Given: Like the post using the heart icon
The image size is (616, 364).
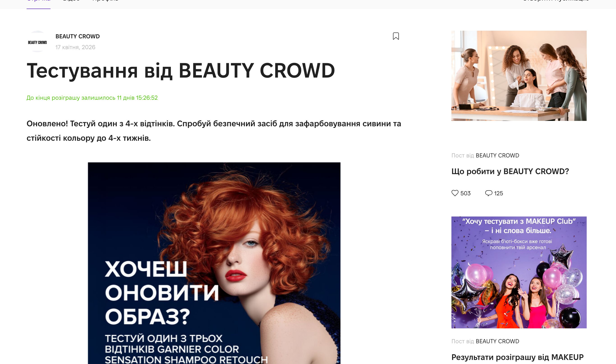Looking at the screenshot, I should tap(455, 193).
